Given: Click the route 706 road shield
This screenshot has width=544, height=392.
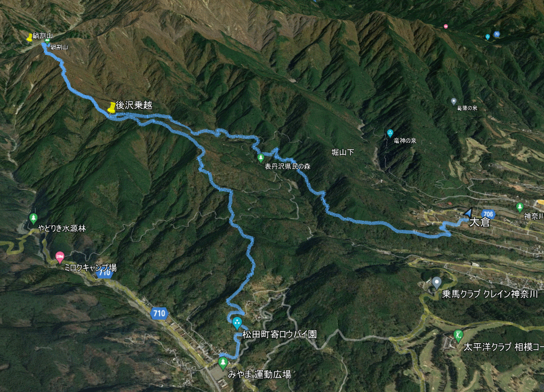Looking at the screenshot, I should tap(488, 214).
